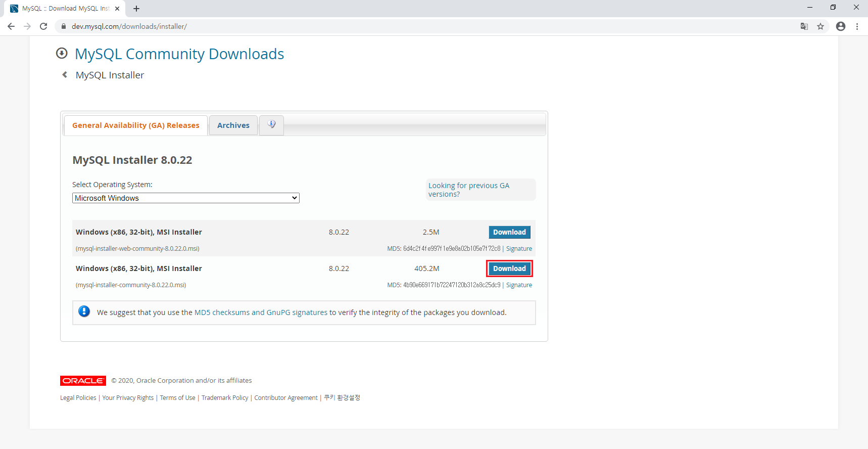The width and height of the screenshot is (868, 449).
Task: Open Contributor Agreement footer link
Action: [x=286, y=398]
